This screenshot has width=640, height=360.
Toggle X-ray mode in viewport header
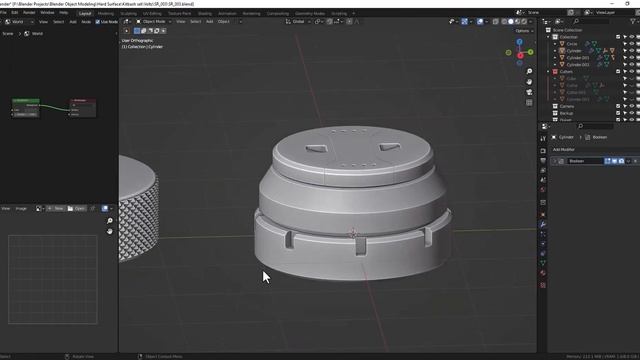tap(495, 22)
